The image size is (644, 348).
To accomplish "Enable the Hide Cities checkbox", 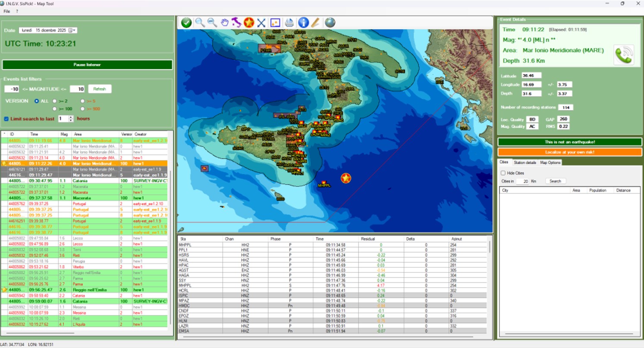I will 503,173.
